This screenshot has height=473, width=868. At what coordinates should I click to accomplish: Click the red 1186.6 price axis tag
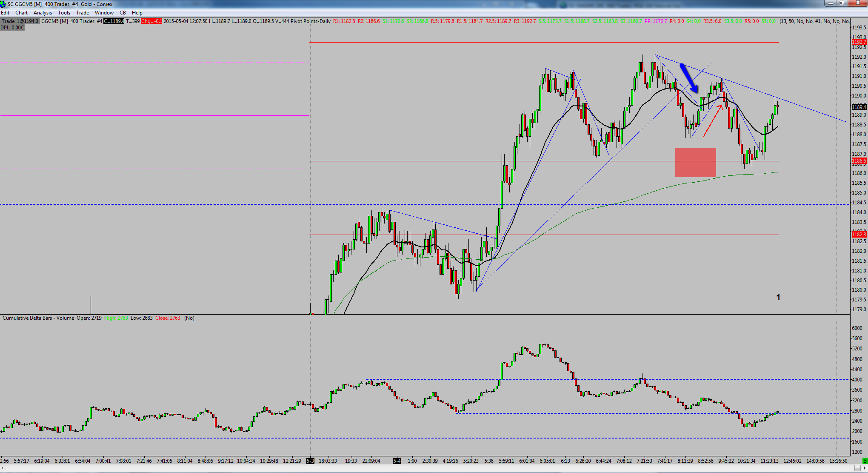point(859,161)
